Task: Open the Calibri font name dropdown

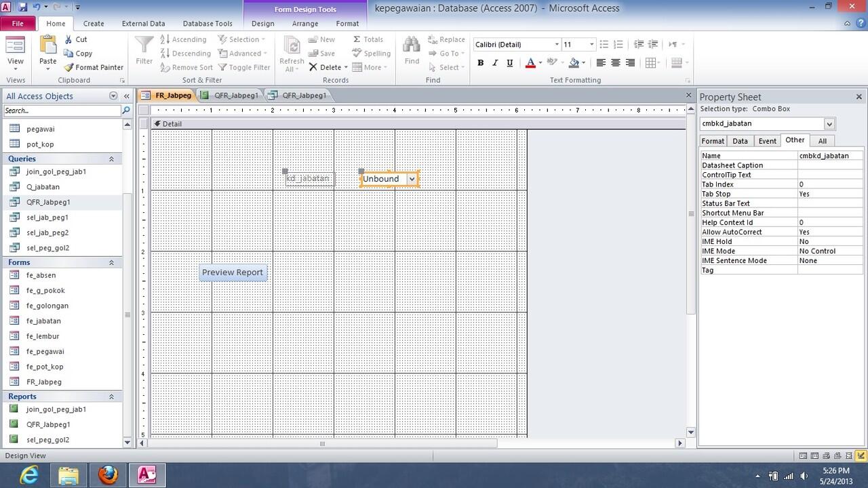Action: [x=557, y=45]
